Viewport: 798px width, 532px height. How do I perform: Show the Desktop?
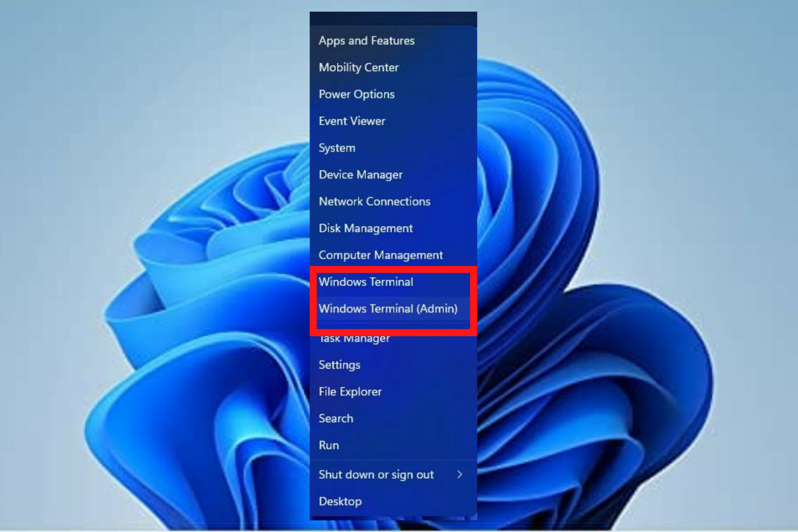point(393,501)
